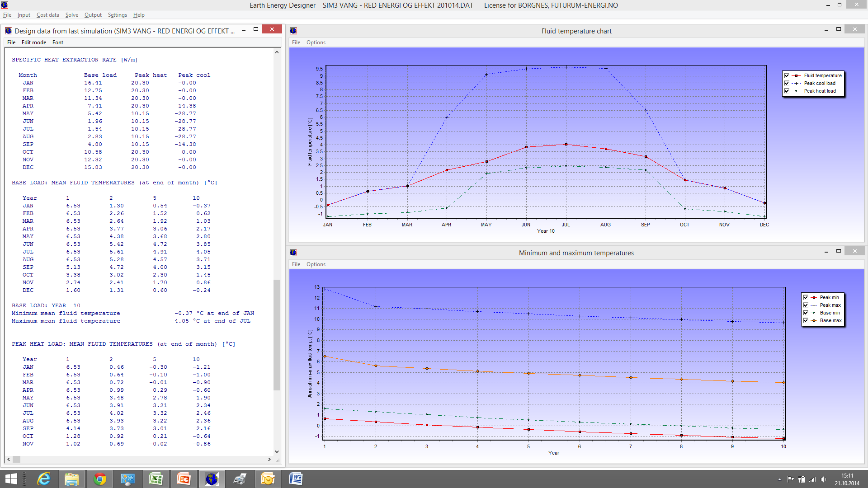Open Excel from the taskbar
Screen dimensions: 868x488
click(x=156, y=479)
